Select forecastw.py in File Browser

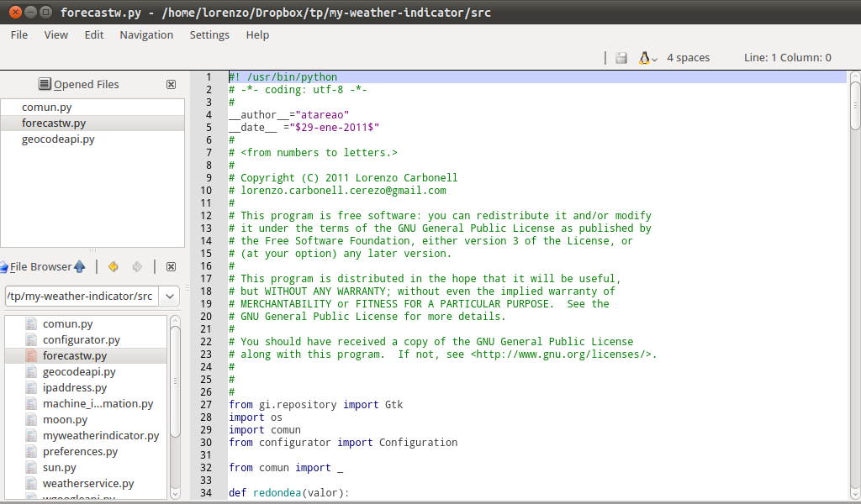tap(86, 356)
